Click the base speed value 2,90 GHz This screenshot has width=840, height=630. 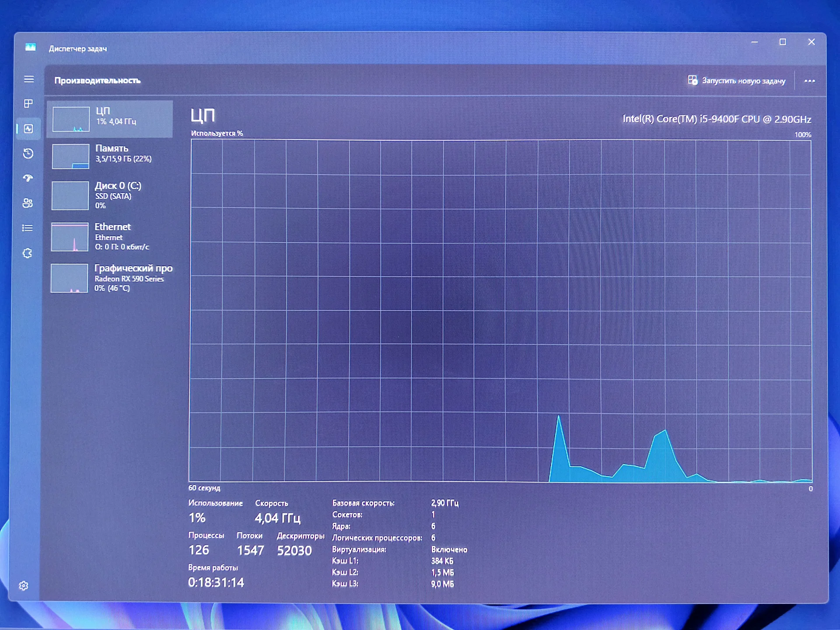(444, 503)
